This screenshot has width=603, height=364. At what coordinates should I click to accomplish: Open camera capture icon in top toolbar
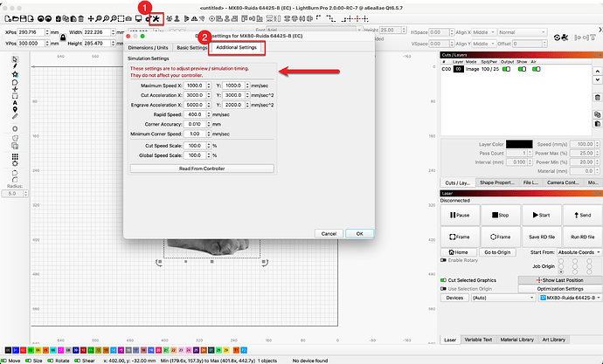pos(128,18)
